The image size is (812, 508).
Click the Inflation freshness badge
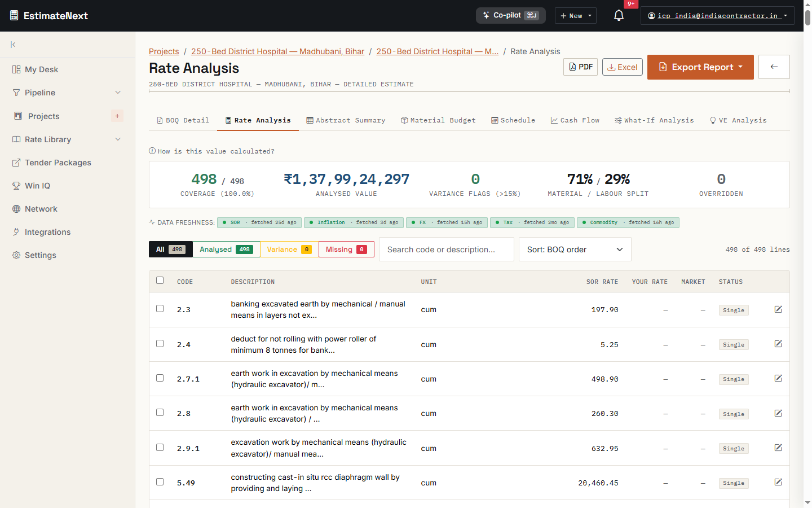click(x=354, y=222)
